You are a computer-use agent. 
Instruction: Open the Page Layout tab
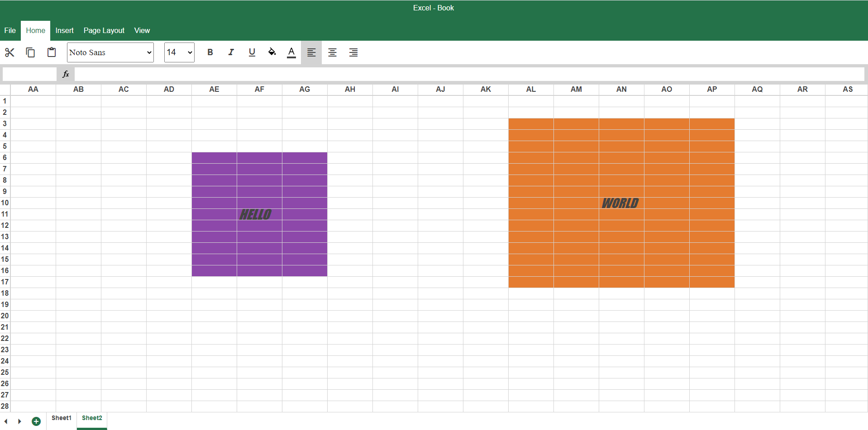click(x=104, y=30)
